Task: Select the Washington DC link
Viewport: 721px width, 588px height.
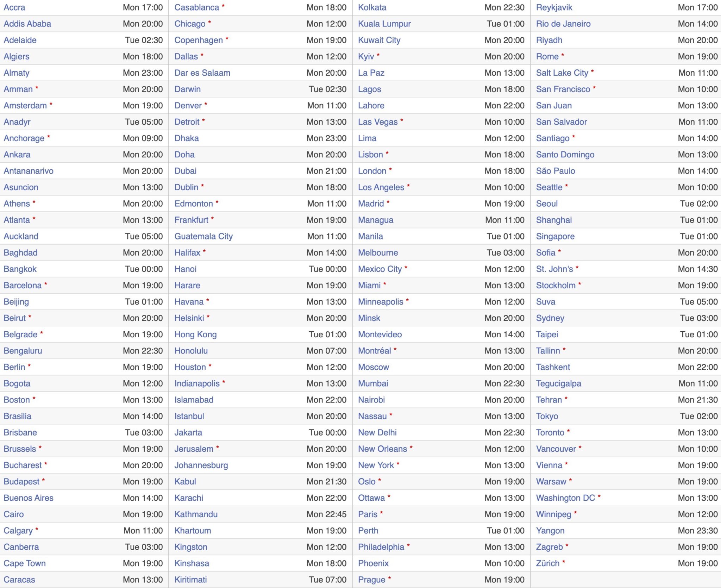Action: point(565,498)
